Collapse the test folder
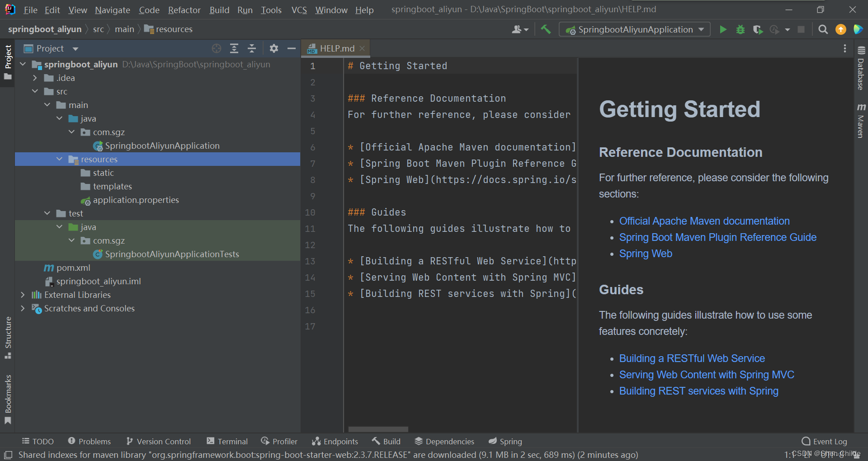Screen dimensions: 868x461 (47, 213)
